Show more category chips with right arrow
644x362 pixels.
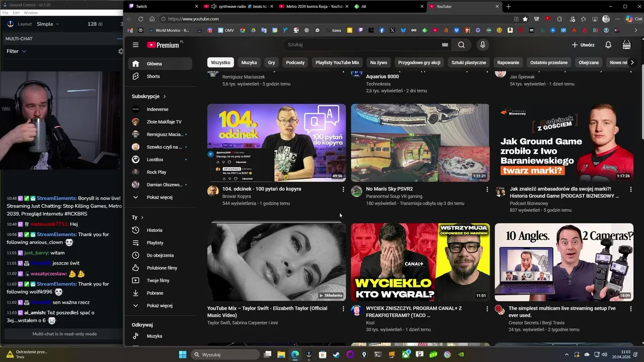632,63
